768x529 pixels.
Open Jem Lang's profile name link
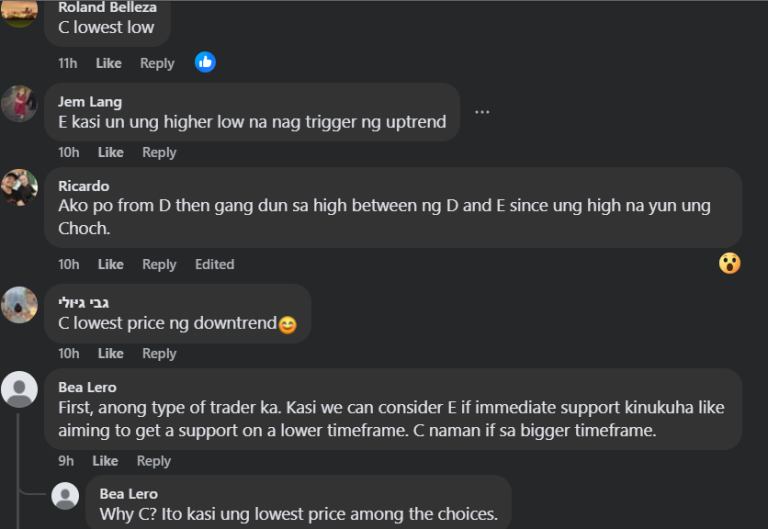90,101
